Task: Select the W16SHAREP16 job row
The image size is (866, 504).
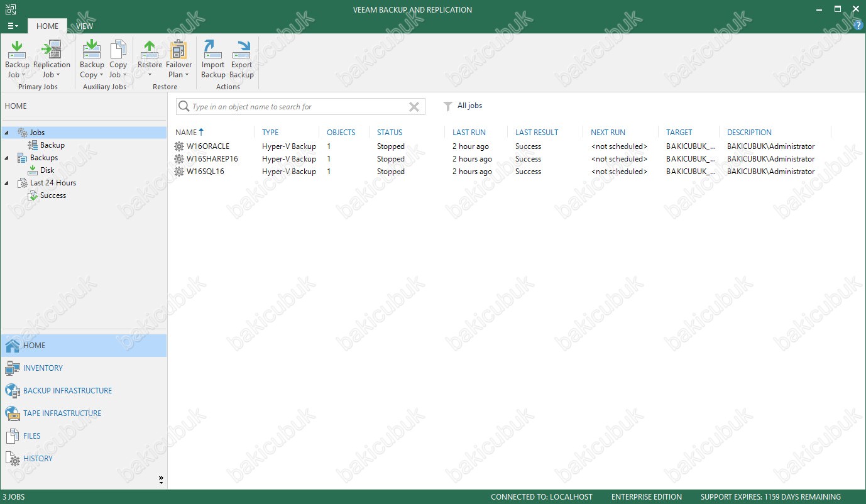Action: coord(212,159)
